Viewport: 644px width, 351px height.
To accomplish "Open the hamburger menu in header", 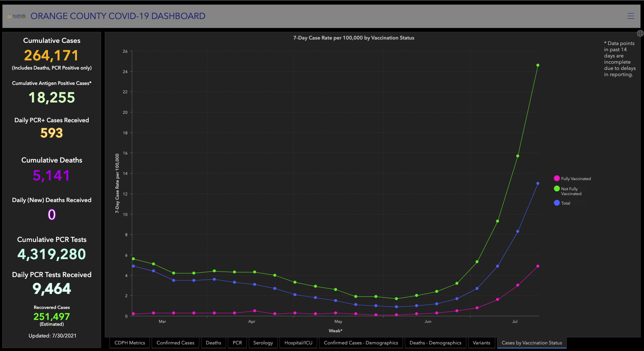I will [x=630, y=16].
